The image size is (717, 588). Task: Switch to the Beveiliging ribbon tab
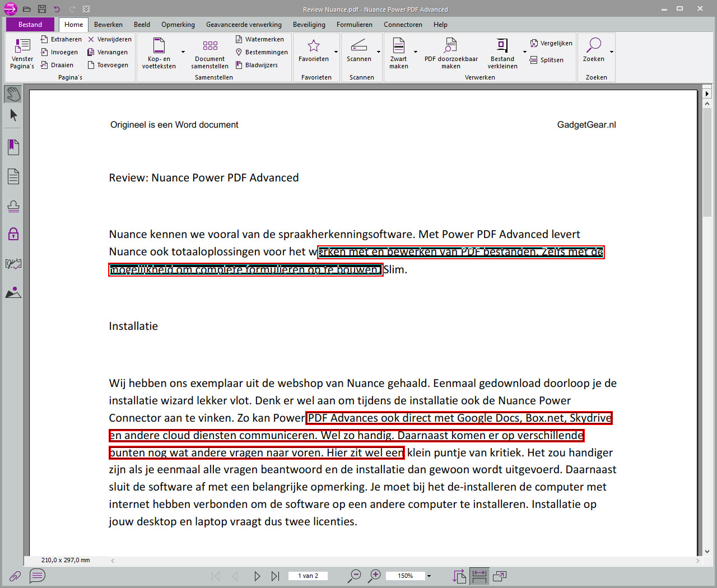[x=309, y=24]
